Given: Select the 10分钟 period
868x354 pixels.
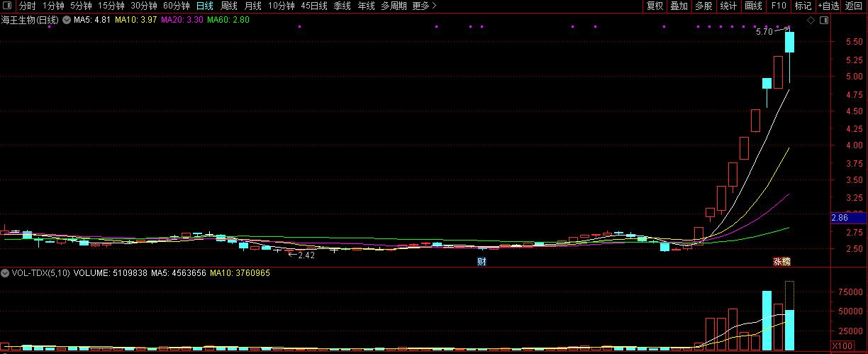Looking at the screenshot, I should point(282,6).
